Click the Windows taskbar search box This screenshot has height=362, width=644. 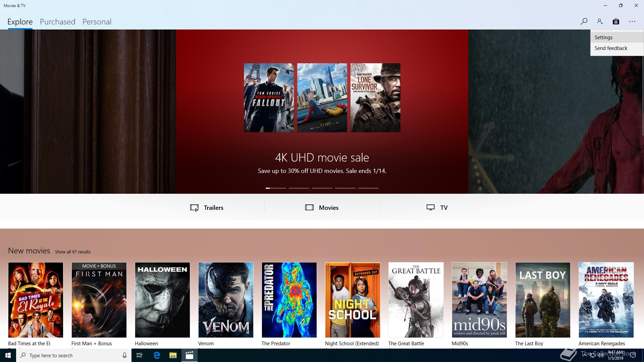[x=74, y=355]
